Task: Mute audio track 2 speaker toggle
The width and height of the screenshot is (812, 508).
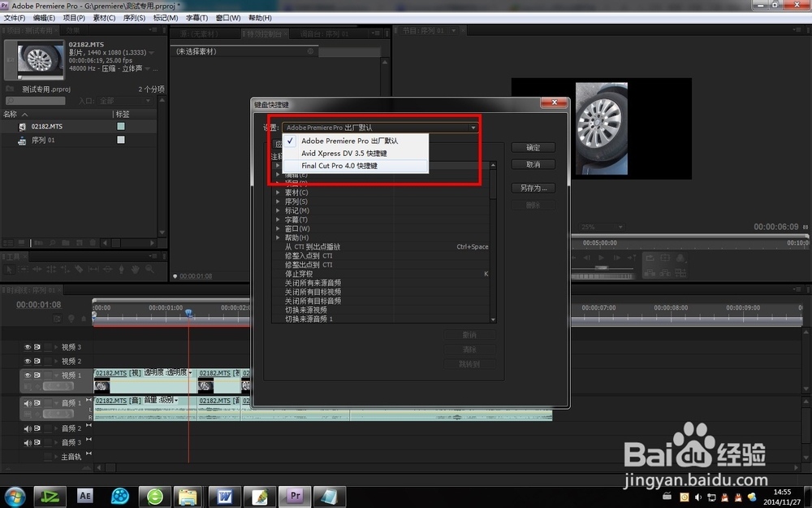Action: point(28,428)
